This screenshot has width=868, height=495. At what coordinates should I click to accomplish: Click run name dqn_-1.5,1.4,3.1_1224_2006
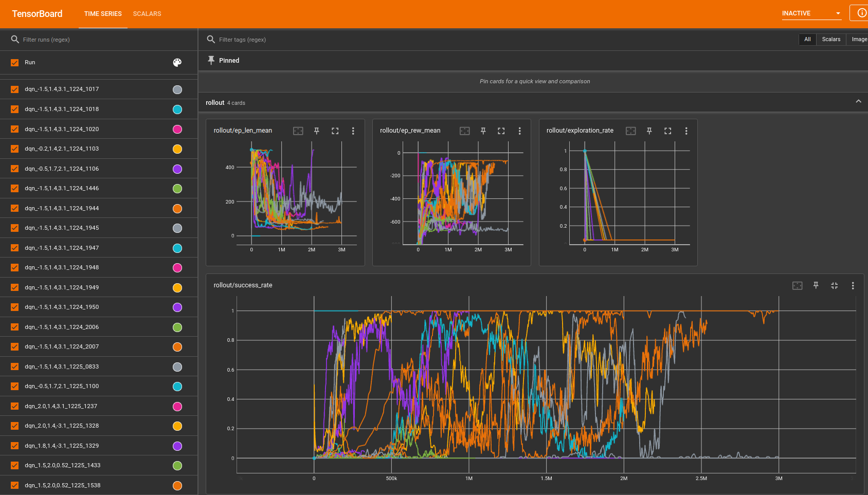coord(62,327)
